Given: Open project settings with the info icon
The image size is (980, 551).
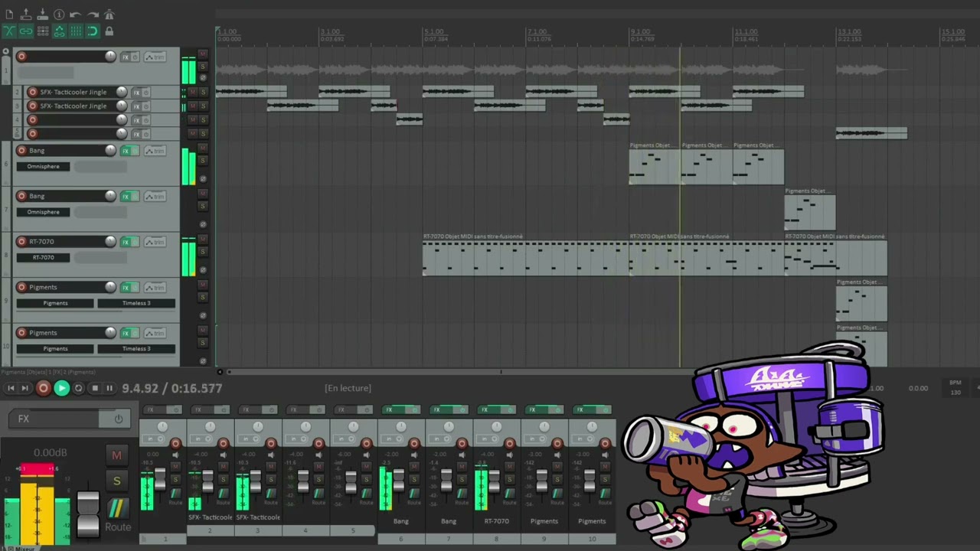Looking at the screenshot, I should click(x=59, y=15).
